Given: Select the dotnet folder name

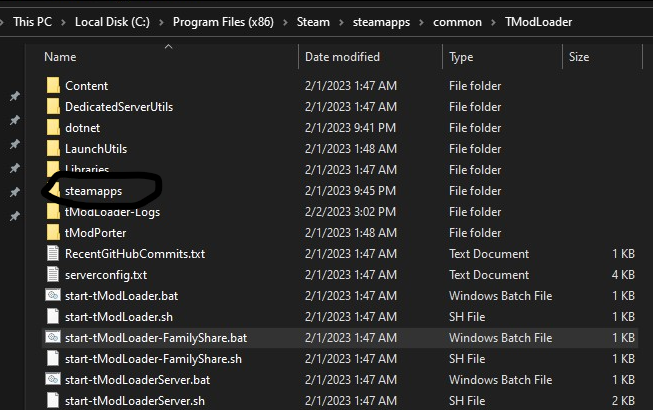Looking at the screenshot, I should (x=82, y=128).
